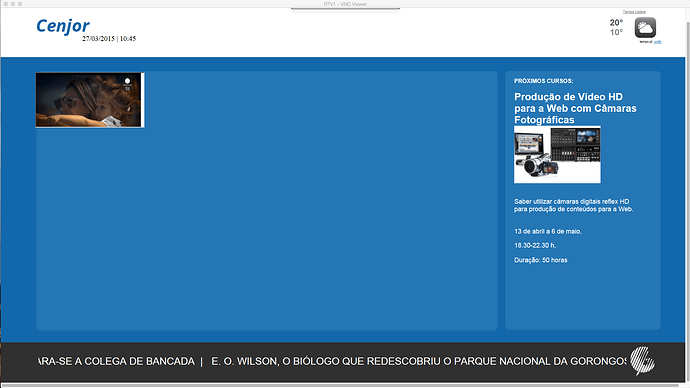Click the cloudy weather icon
The width and height of the screenshot is (690, 388).
point(645,28)
